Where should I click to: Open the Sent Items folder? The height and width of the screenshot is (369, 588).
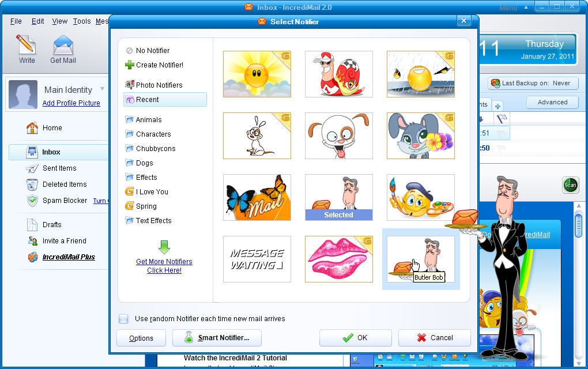click(51, 168)
